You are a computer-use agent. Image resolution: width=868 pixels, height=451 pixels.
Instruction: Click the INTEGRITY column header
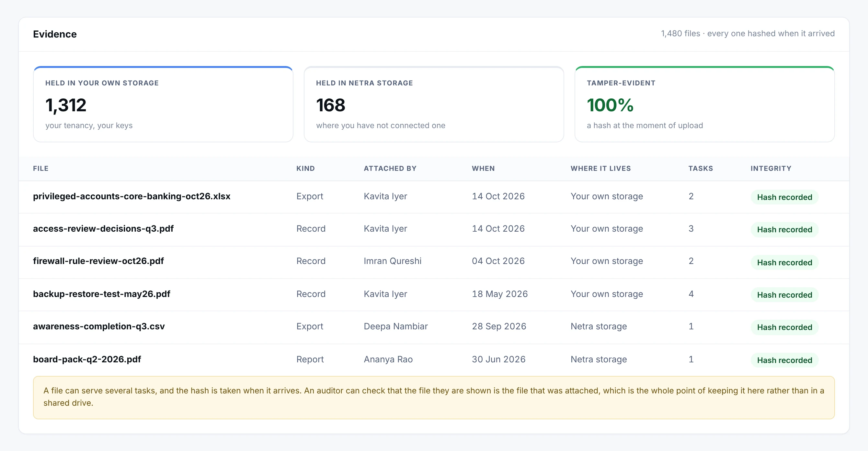(x=771, y=168)
